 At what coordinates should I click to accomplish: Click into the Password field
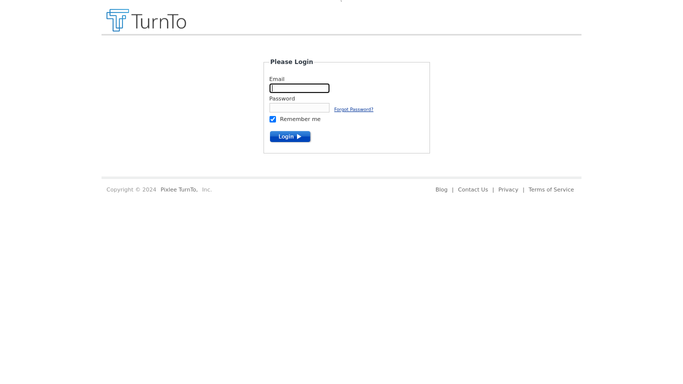pos(299,108)
